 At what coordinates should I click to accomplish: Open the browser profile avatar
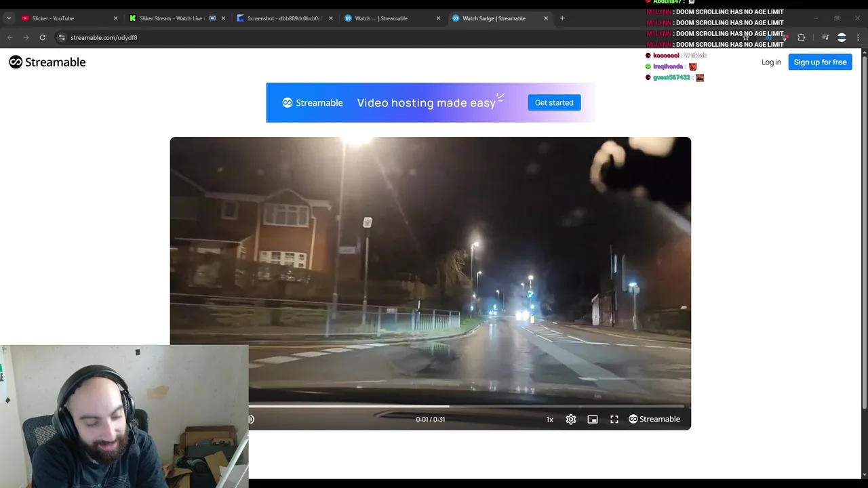[842, 37]
